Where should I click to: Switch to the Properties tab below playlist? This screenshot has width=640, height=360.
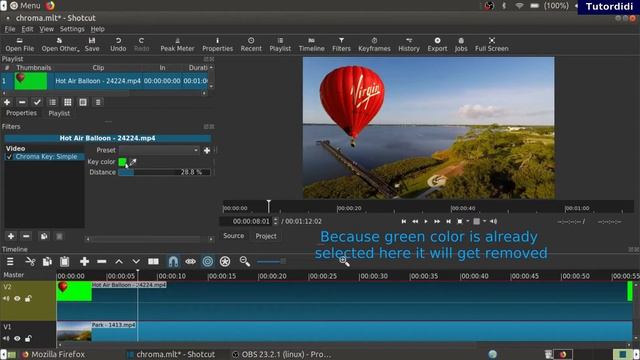21,113
